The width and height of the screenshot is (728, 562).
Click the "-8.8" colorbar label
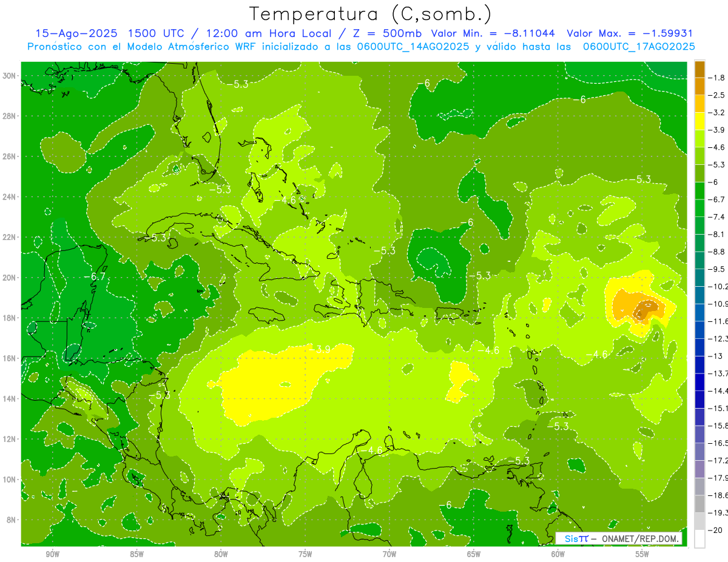click(718, 252)
